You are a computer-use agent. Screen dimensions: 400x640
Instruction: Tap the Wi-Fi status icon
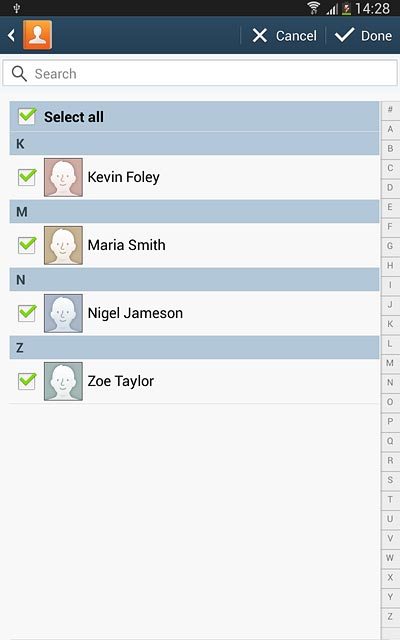[x=313, y=8]
